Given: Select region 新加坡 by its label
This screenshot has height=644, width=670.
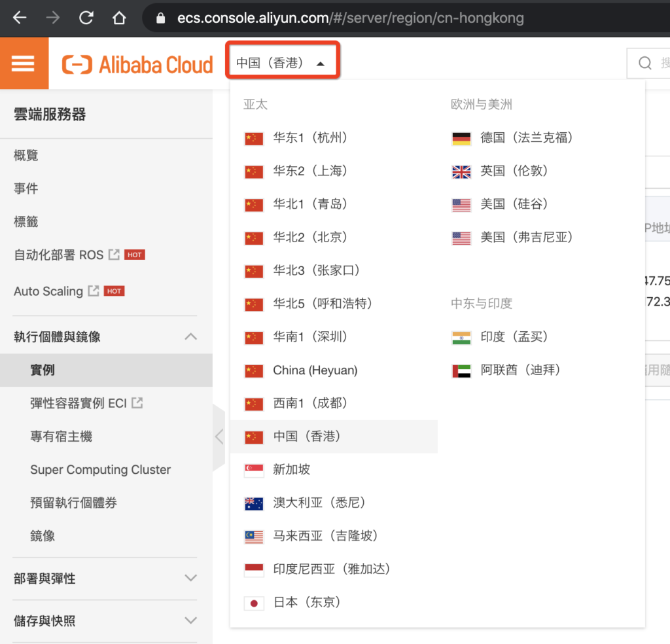Looking at the screenshot, I should 291,470.
